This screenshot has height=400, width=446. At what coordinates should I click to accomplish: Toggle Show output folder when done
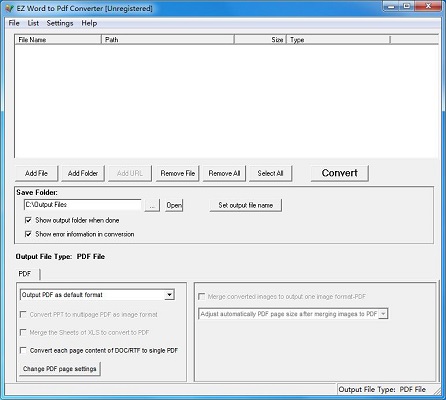click(28, 220)
